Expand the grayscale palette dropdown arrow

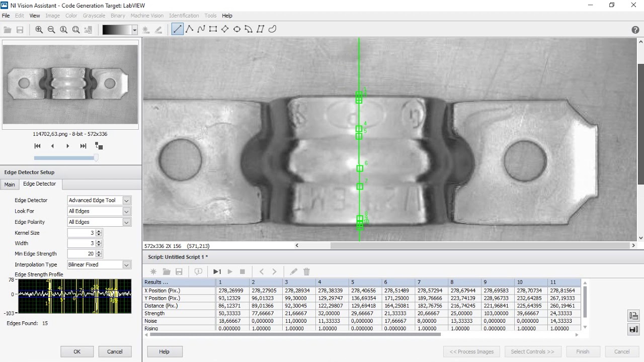click(134, 30)
